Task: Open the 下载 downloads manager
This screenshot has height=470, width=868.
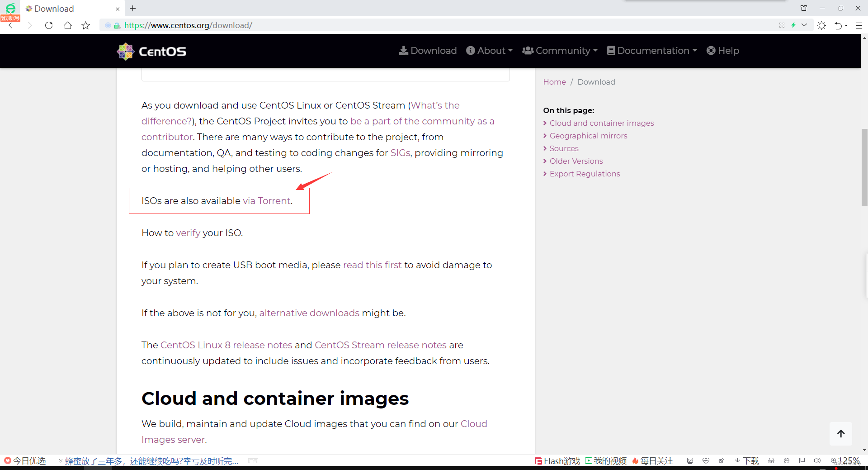Action: point(746,461)
